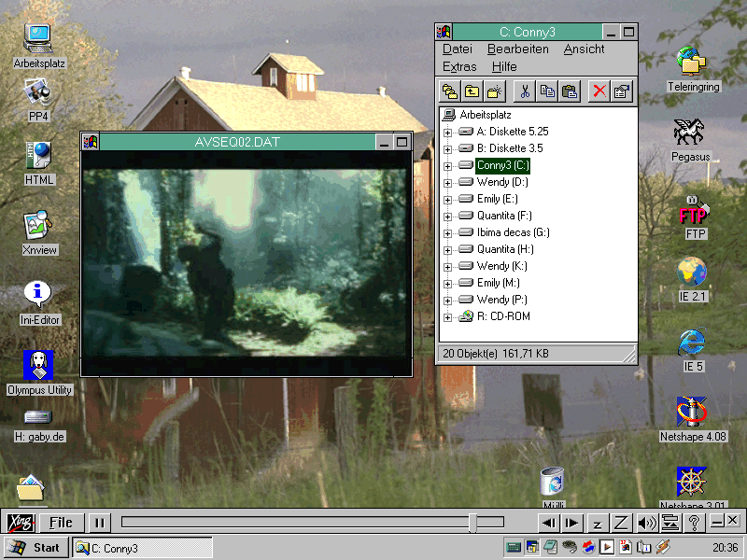The height and width of the screenshot is (560, 747).
Task: Open properties via the toolbar icon
Action: coord(622,91)
